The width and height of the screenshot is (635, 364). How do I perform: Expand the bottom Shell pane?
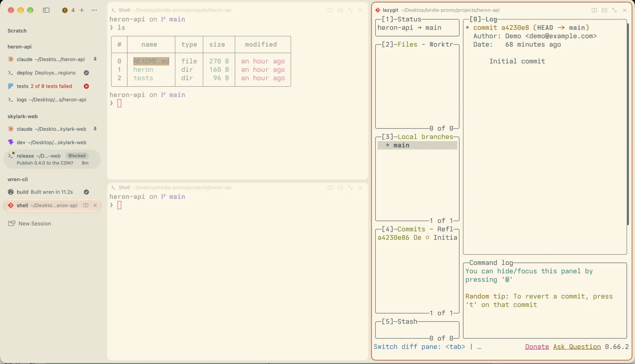coord(351,188)
